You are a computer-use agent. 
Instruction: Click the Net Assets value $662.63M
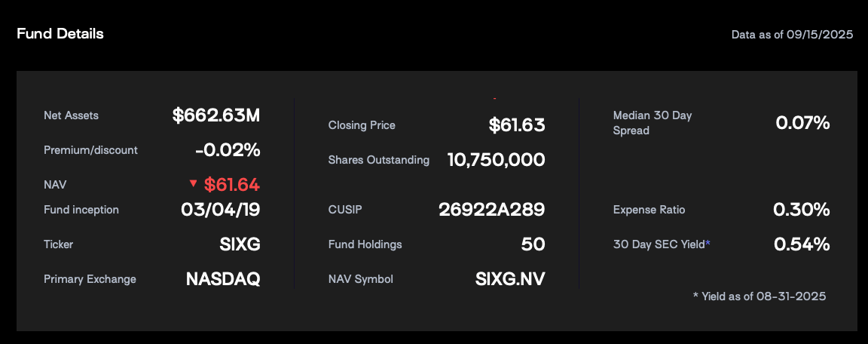click(x=216, y=115)
